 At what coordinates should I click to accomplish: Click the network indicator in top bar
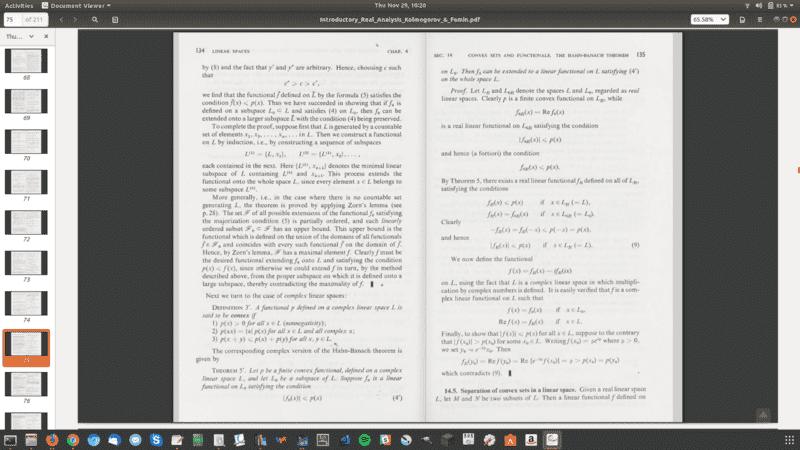point(747,5)
